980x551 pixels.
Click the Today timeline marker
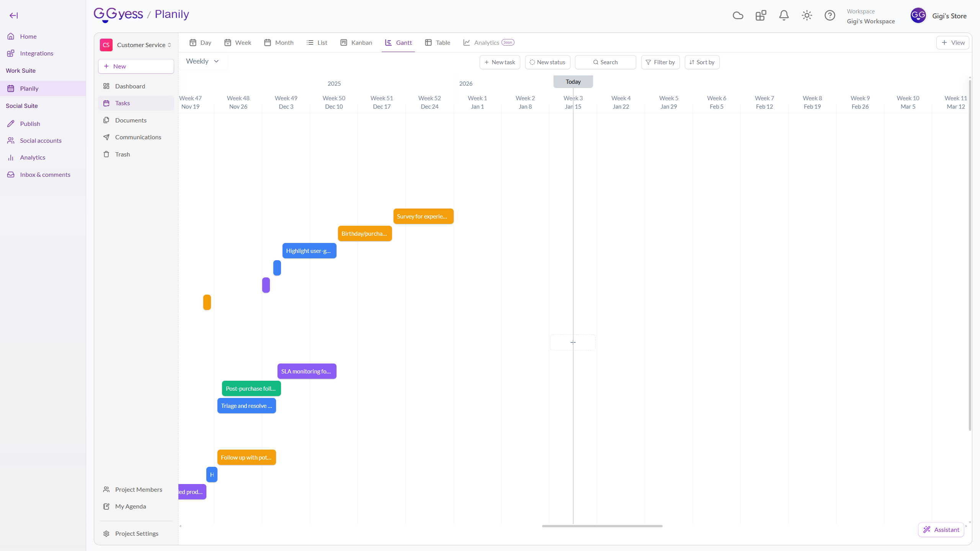573,82
